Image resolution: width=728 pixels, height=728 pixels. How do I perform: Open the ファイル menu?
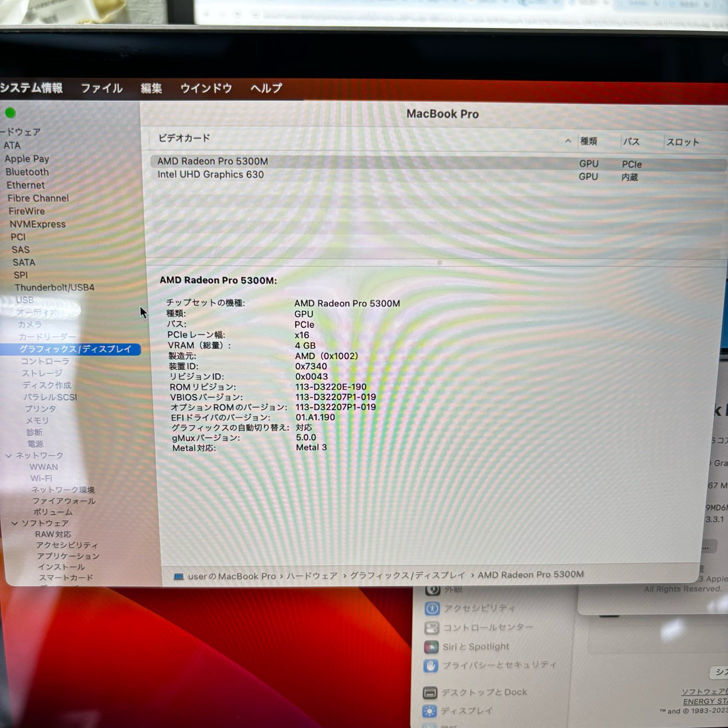point(101,88)
